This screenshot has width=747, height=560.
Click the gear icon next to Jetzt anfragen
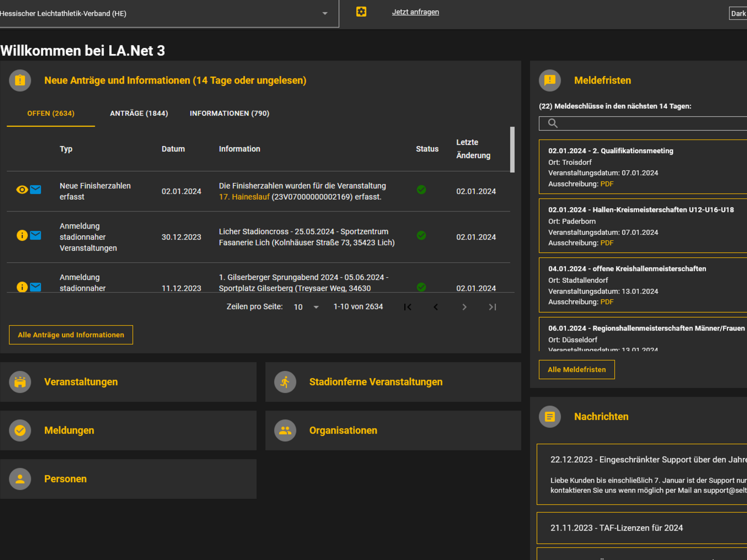361,12
